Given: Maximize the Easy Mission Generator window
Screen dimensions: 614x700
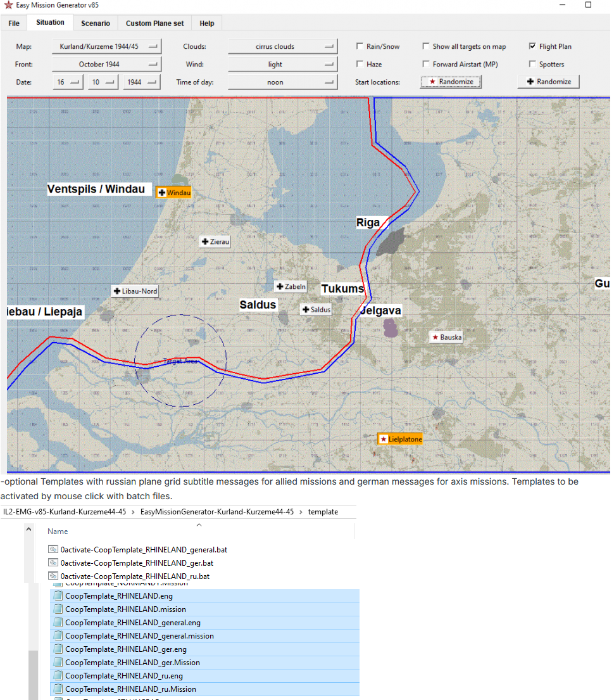Looking at the screenshot, I should tap(588, 4).
